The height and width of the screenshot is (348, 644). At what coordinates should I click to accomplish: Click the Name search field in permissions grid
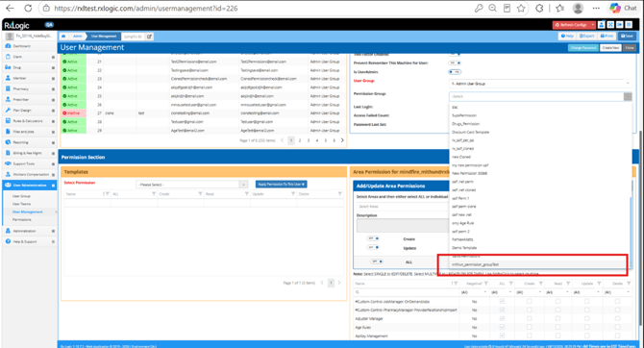pos(407,292)
